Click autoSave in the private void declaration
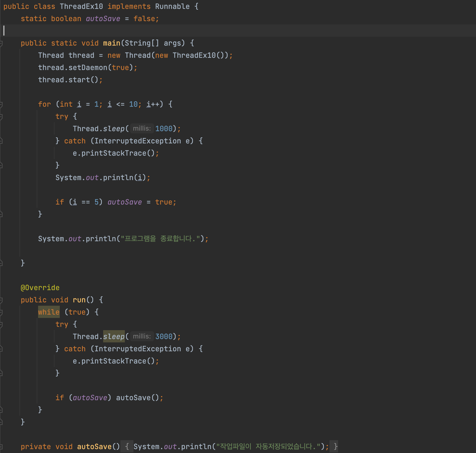The height and width of the screenshot is (453, 476). tap(94, 447)
